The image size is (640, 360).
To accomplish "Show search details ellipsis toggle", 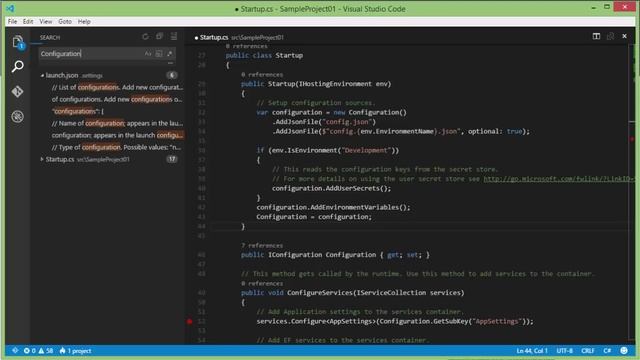I will point(170,63).
